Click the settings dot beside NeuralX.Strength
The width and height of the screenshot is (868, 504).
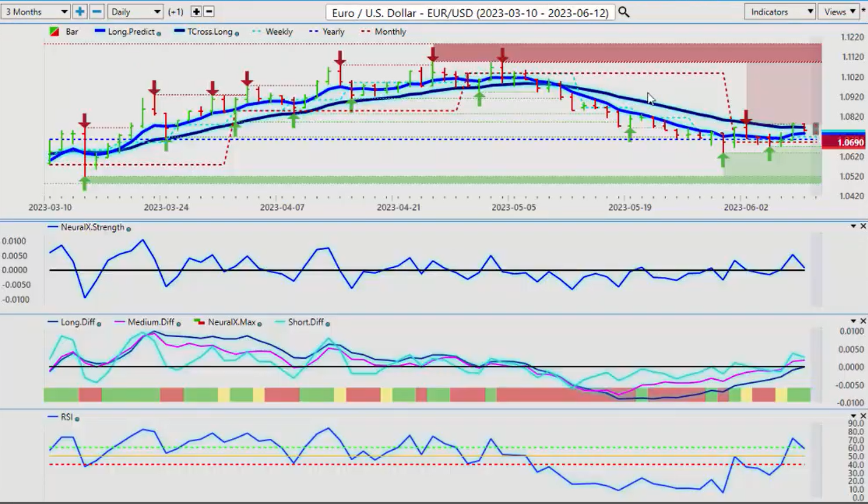click(128, 228)
